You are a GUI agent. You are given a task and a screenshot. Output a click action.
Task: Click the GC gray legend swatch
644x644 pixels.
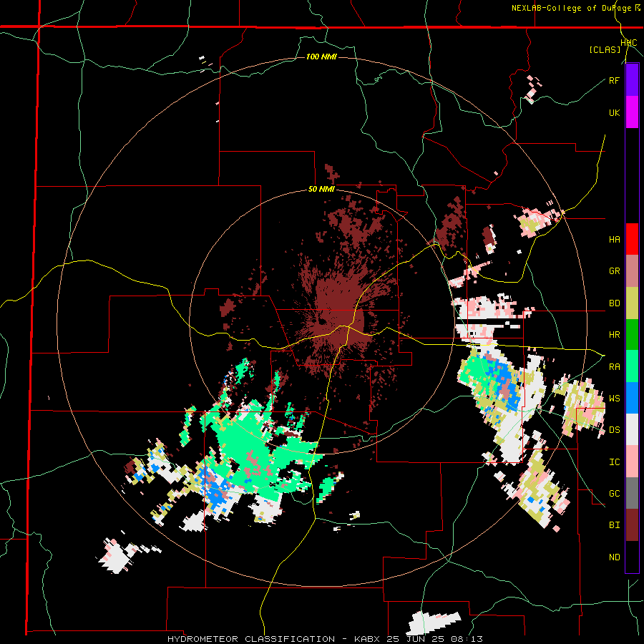coord(632,493)
